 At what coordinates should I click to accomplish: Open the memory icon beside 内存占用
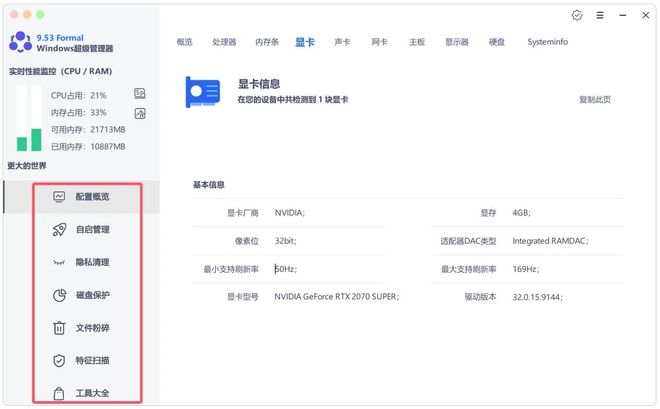140,113
